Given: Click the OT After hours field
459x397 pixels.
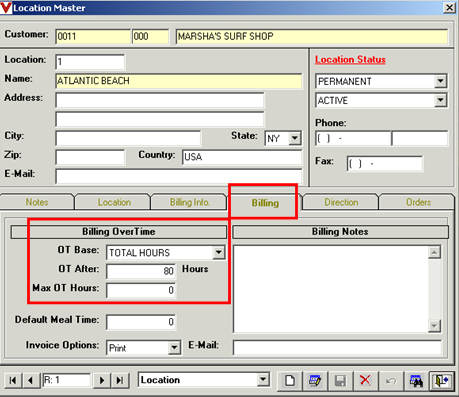Looking at the screenshot, I should coord(141,271).
